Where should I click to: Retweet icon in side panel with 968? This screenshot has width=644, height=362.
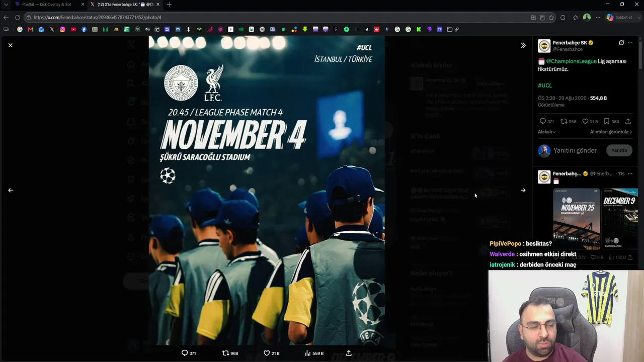pyautogui.click(x=564, y=121)
